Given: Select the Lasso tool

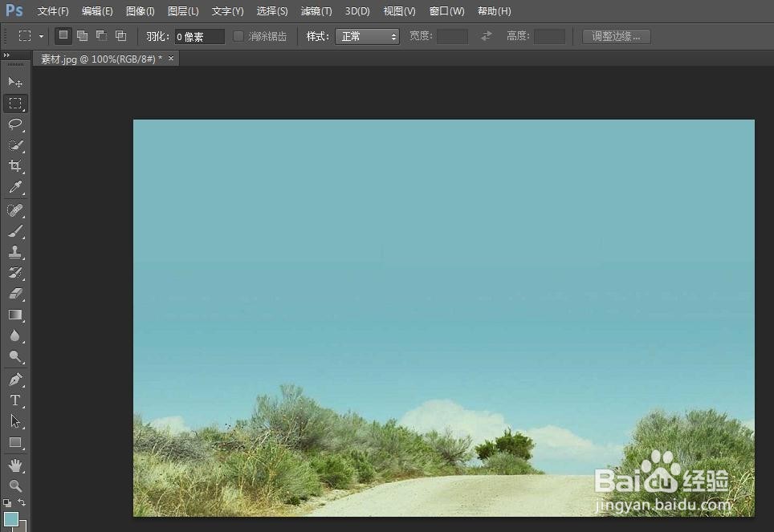Looking at the screenshot, I should [15, 124].
